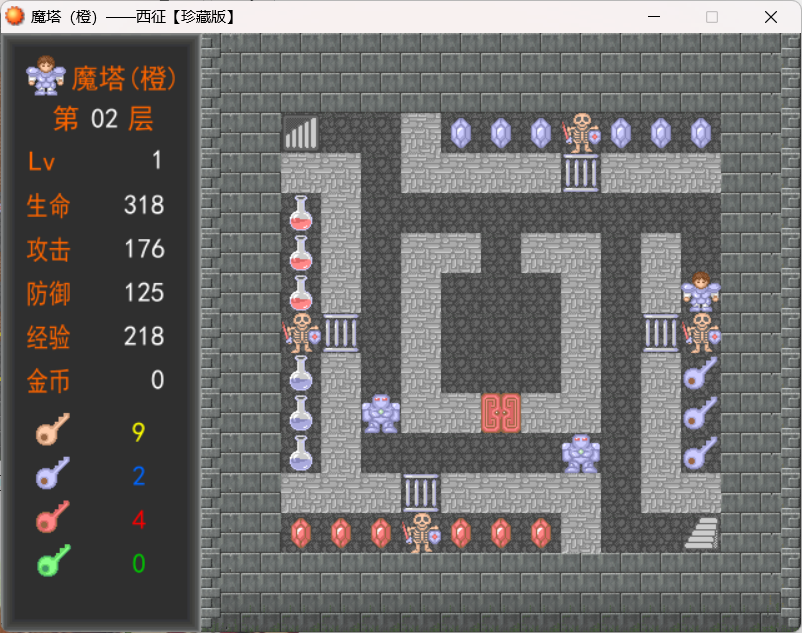The width and height of the screenshot is (802, 633).
Task: Collect the red gem just right of bottom skeleton
Action: pyautogui.click(x=461, y=533)
